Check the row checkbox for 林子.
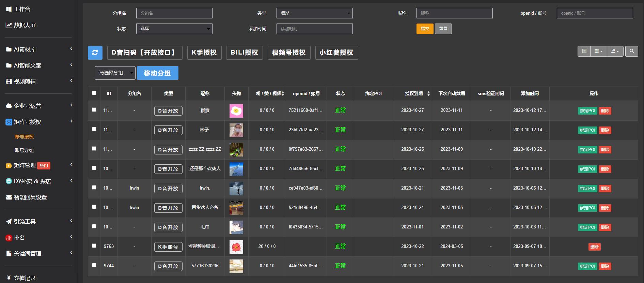This screenshot has width=644, height=283. pyautogui.click(x=94, y=129)
